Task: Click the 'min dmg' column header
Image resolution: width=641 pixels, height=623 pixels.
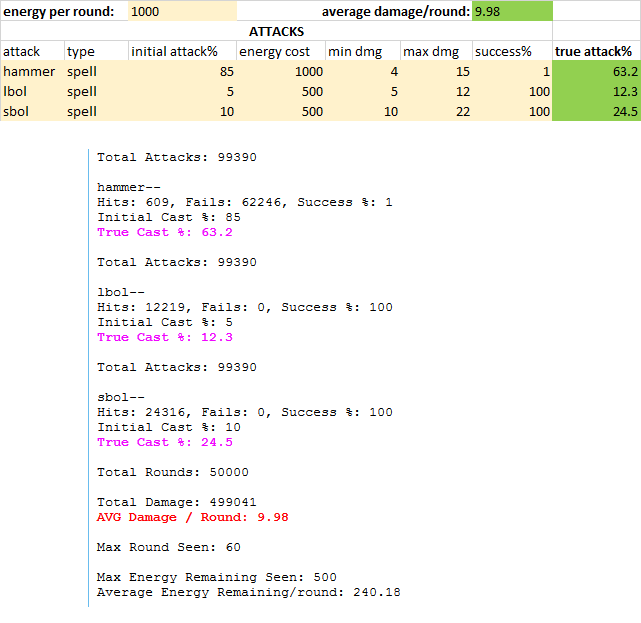Action: point(363,52)
